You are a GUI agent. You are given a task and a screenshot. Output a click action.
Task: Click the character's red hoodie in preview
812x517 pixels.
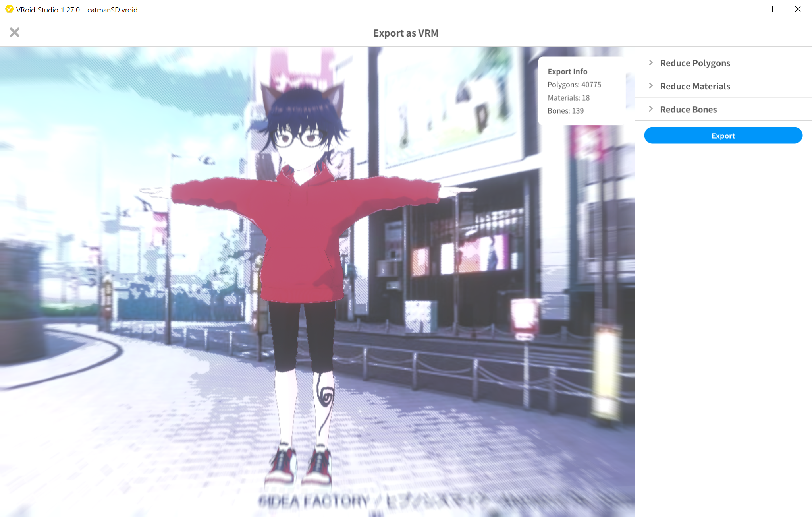pos(303,230)
